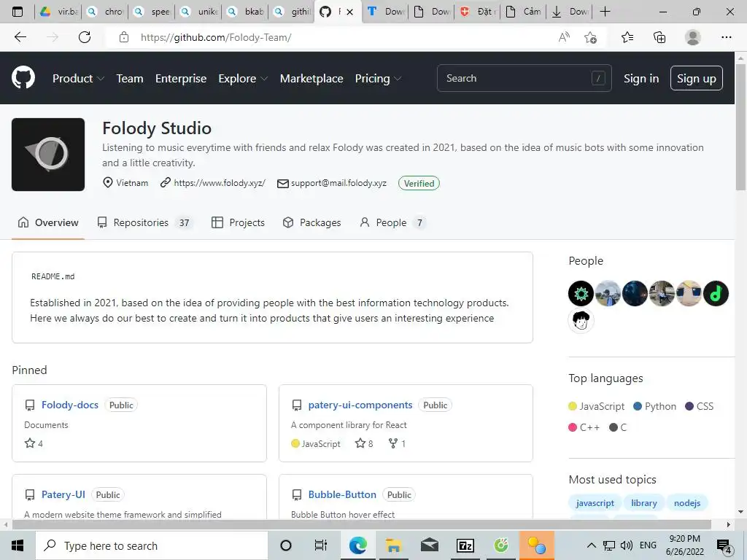
Task: Open the volume control in tray
Action: click(x=627, y=545)
